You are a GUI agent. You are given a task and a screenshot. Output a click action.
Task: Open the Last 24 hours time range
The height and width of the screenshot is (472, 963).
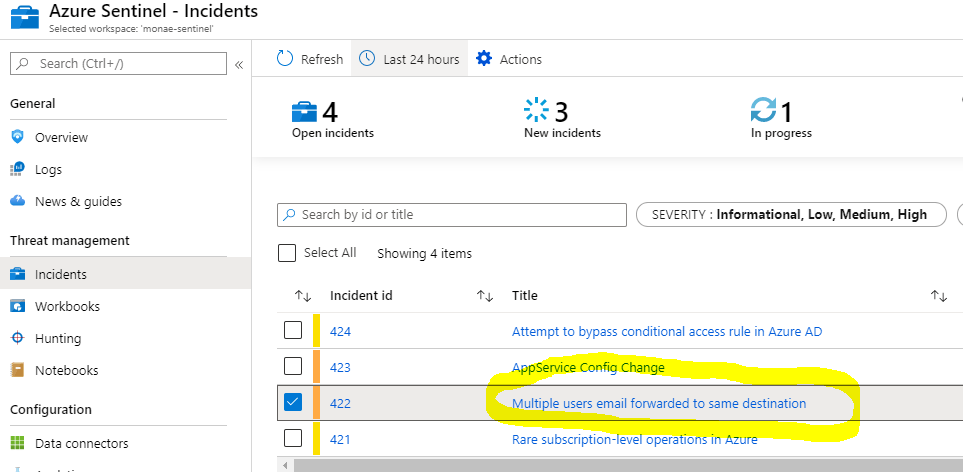click(410, 59)
